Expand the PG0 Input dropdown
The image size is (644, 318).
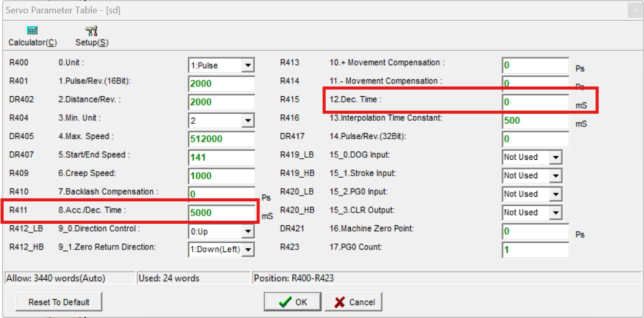(556, 195)
